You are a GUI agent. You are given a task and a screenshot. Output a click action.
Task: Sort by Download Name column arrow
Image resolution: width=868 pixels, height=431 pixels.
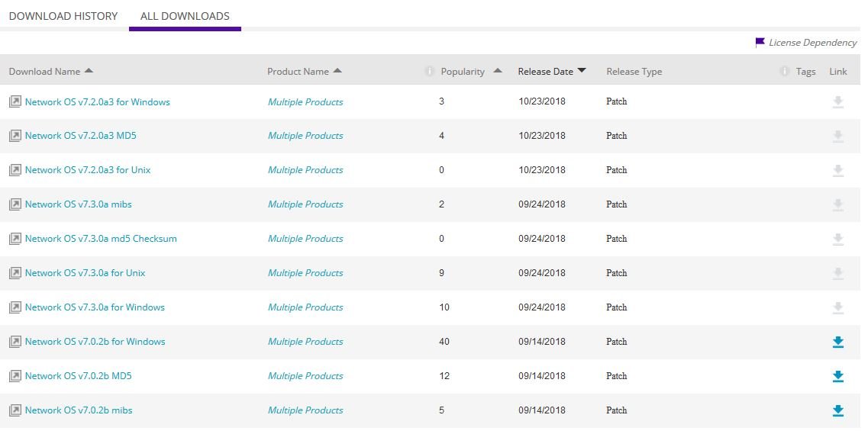point(89,71)
